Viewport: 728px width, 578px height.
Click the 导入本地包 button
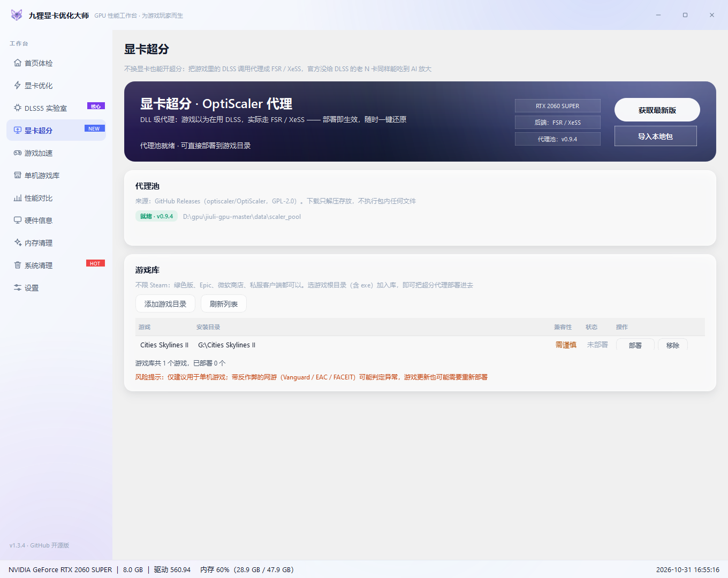[x=656, y=136]
